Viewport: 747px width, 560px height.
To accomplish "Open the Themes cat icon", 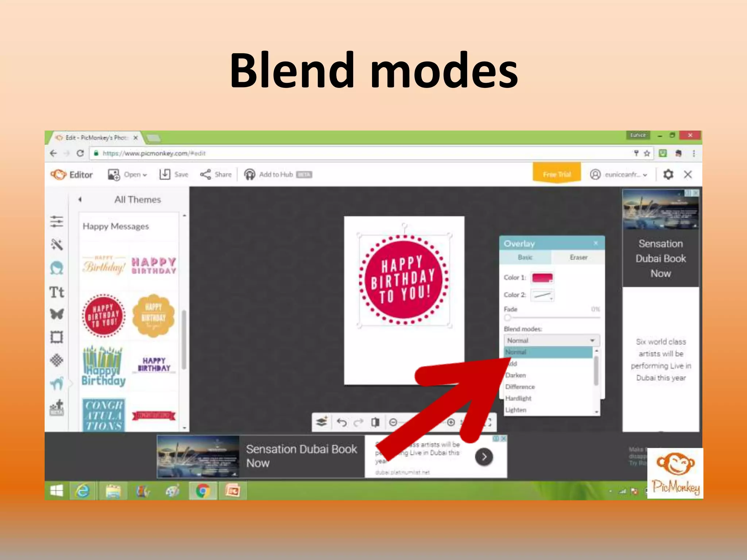I will coord(57,383).
